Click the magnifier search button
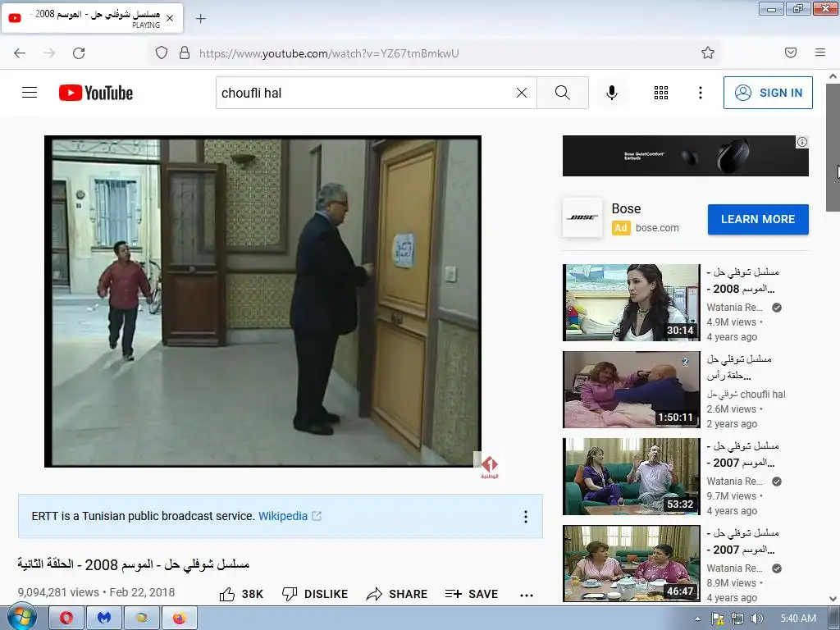 pyautogui.click(x=563, y=93)
